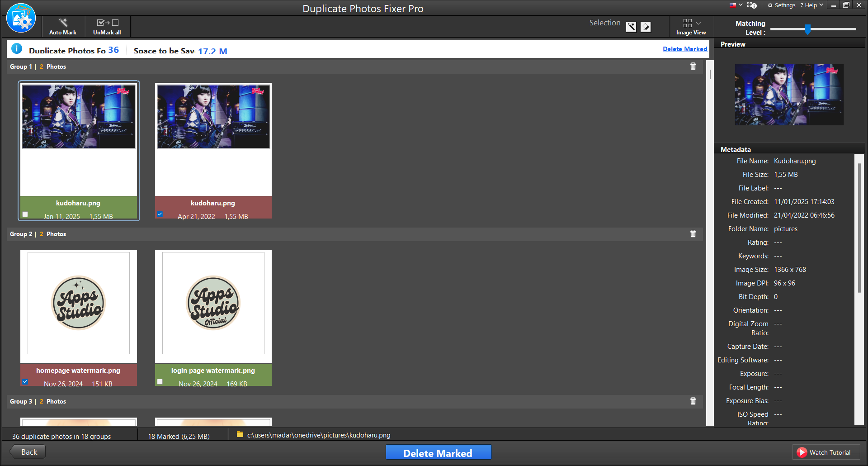Click the blue Delete Marked button
The image size is (868, 466).
pos(438,452)
